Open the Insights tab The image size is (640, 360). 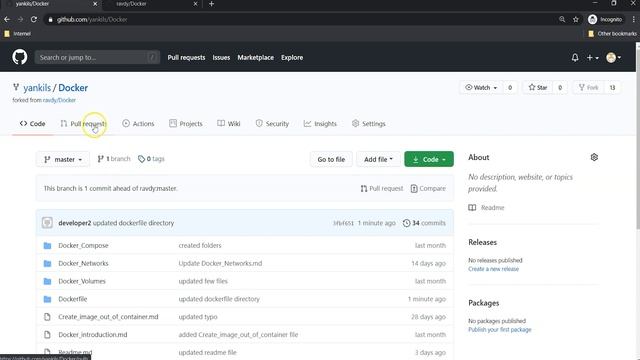click(320, 124)
